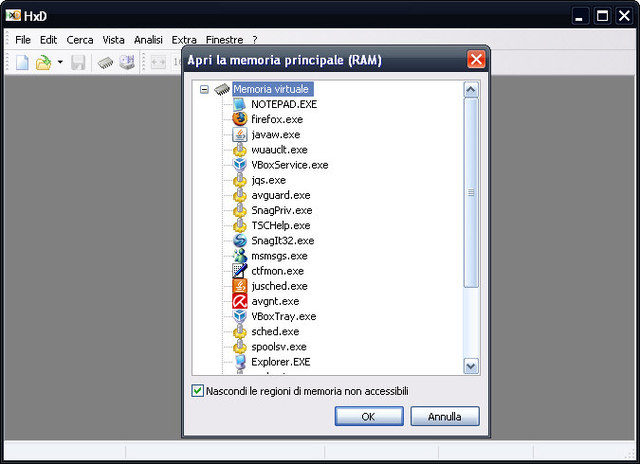This screenshot has height=464, width=640.
Task: Close the Apri la memoria principale dialog
Action: coord(476,60)
